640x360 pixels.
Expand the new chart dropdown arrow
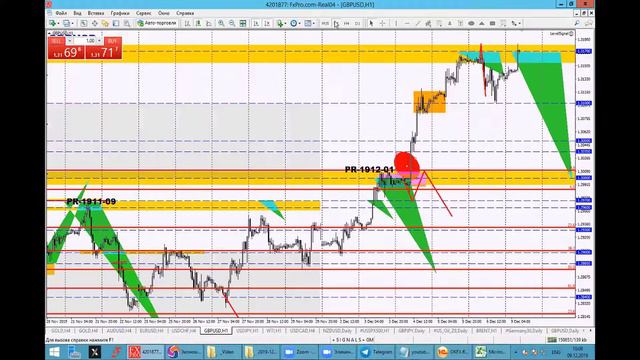(58, 24)
